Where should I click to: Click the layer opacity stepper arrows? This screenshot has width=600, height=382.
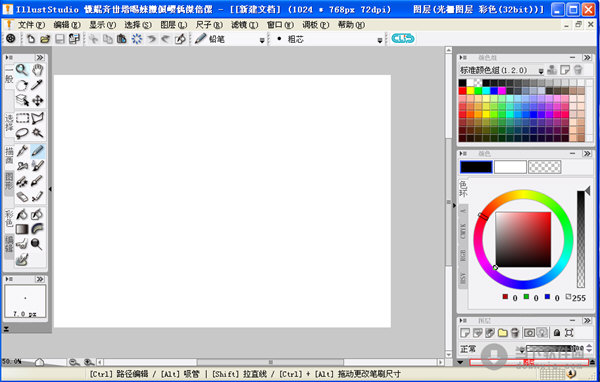(x=589, y=348)
